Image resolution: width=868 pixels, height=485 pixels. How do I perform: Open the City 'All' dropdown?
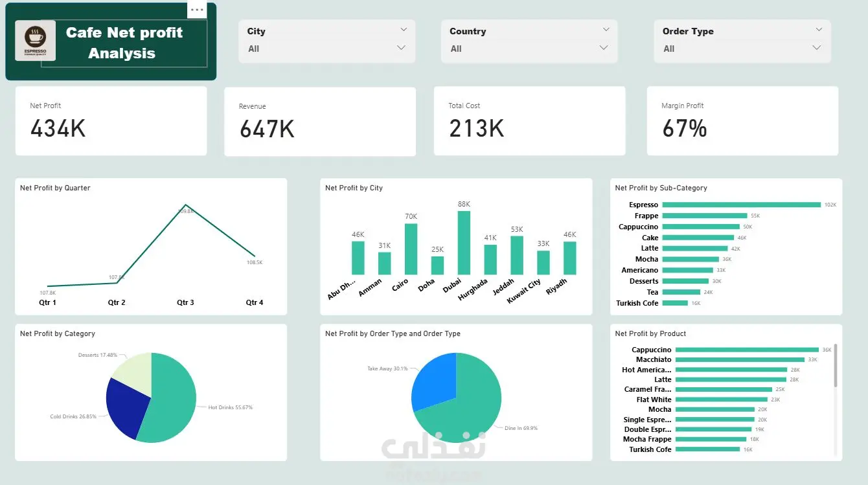click(x=327, y=49)
